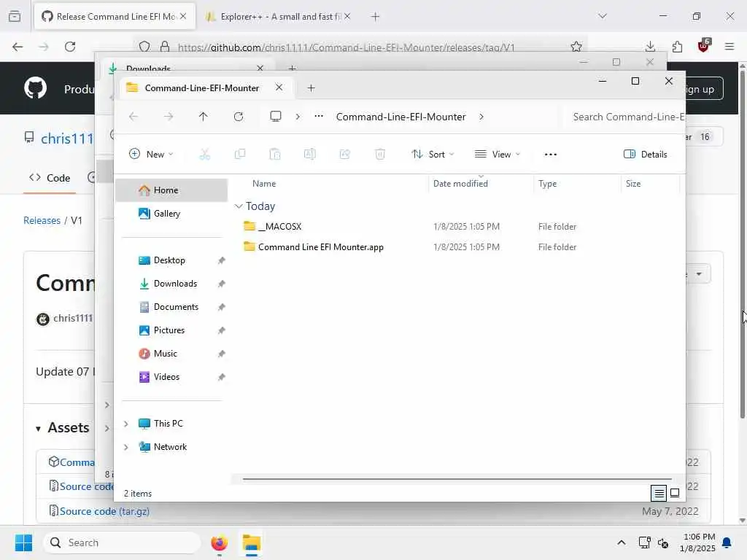747x560 pixels.
Task: Click the GitHub logo in page header
Action: coord(35,88)
